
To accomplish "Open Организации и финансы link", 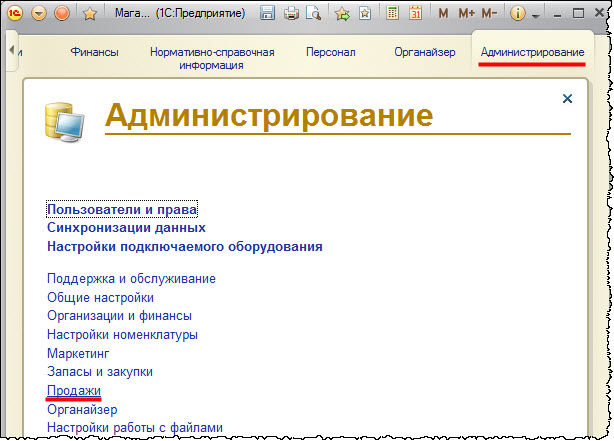I will pos(119,316).
